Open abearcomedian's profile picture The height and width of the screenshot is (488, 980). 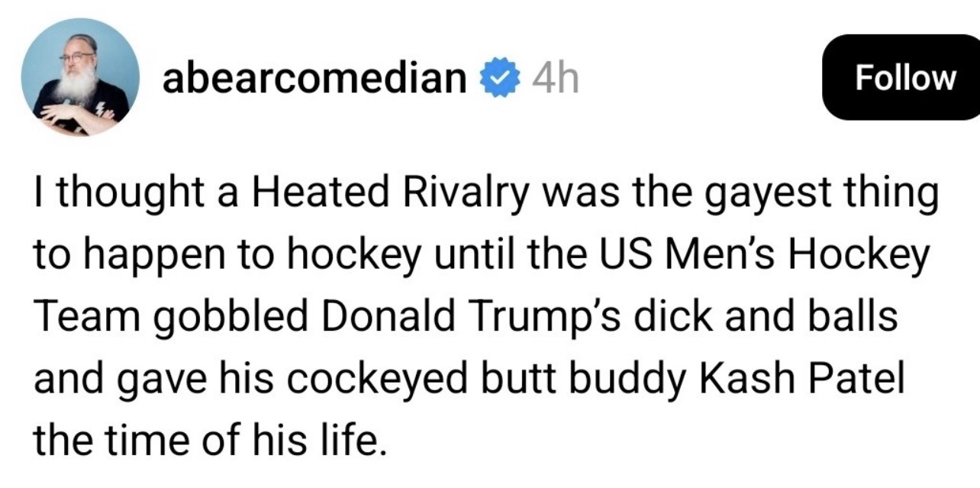click(80, 77)
